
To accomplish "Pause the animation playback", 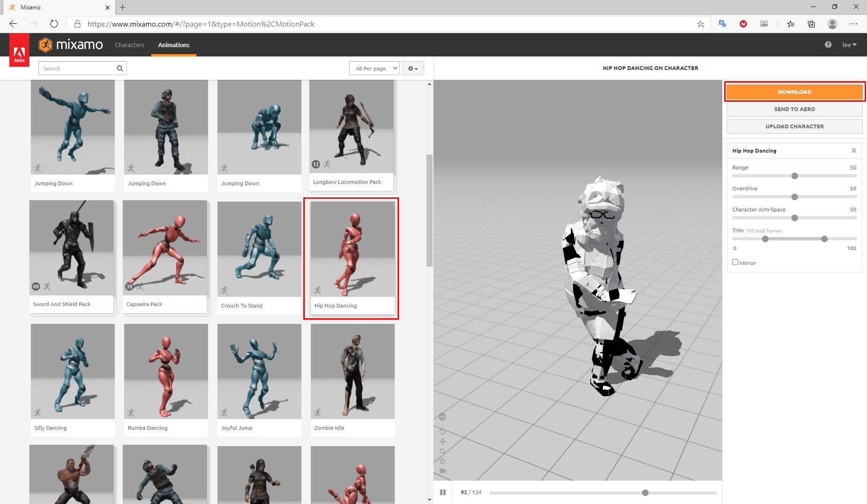I will coord(443,492).
